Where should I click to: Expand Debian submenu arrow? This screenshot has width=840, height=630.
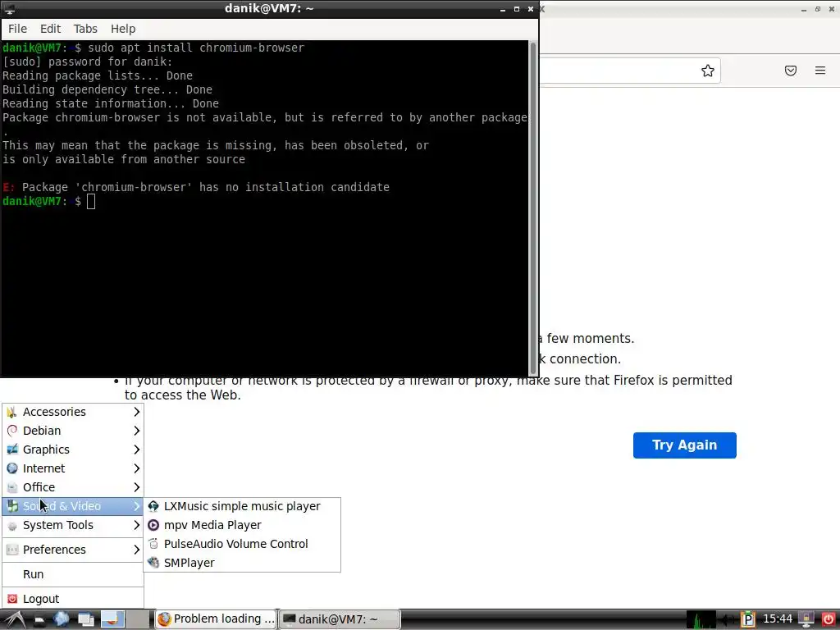pos(137,431)
